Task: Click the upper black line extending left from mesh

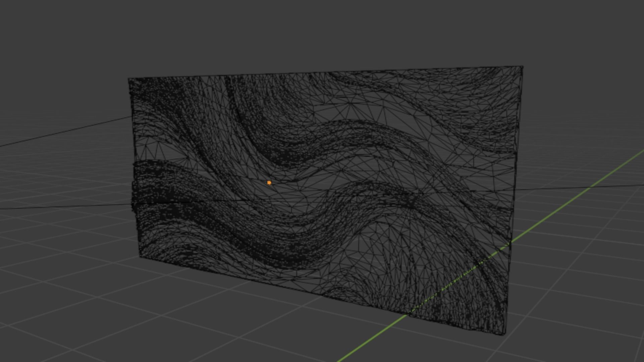Action: (67, 131)
